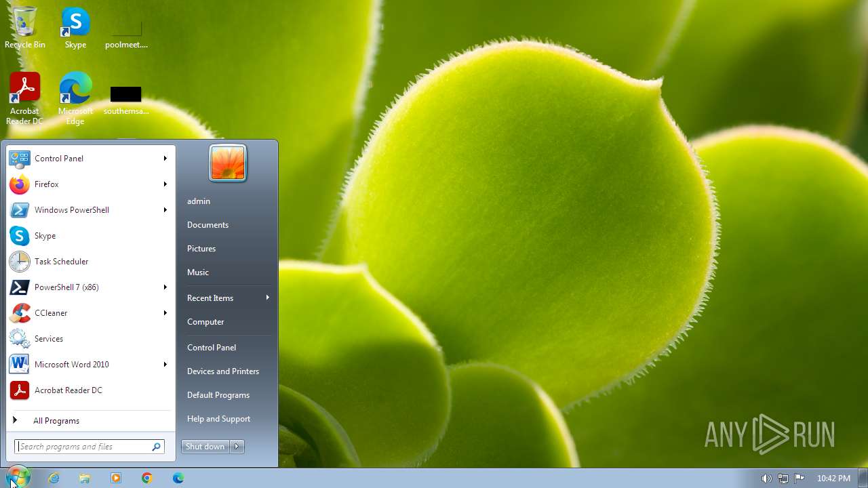
Task: Click the network tray icon
Action: click(x=783, y=479)
